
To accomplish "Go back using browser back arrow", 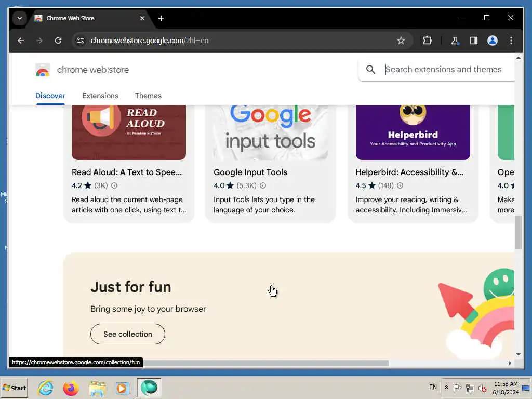I will pos(21,41).
